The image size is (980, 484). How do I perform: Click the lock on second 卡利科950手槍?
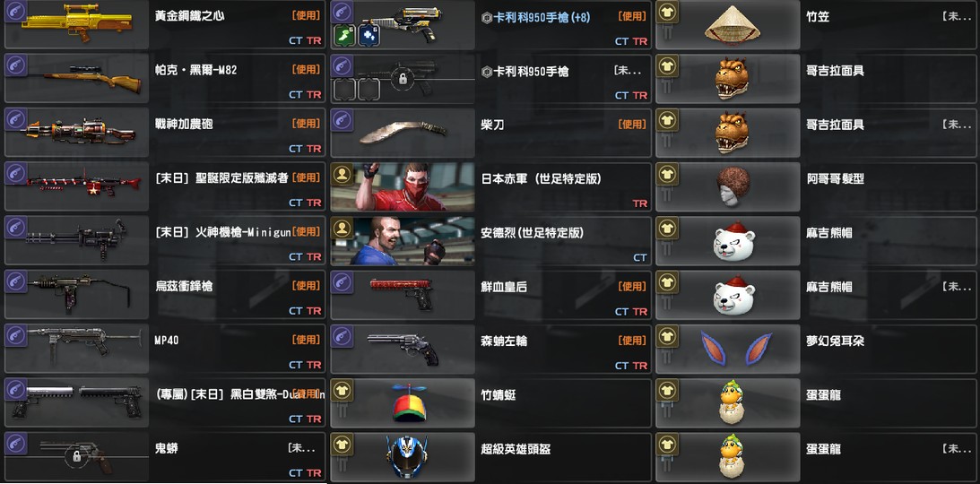pos(403,79)
